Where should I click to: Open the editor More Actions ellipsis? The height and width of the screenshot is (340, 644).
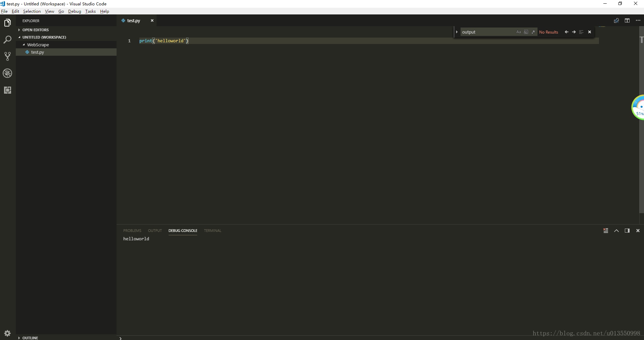638,20
